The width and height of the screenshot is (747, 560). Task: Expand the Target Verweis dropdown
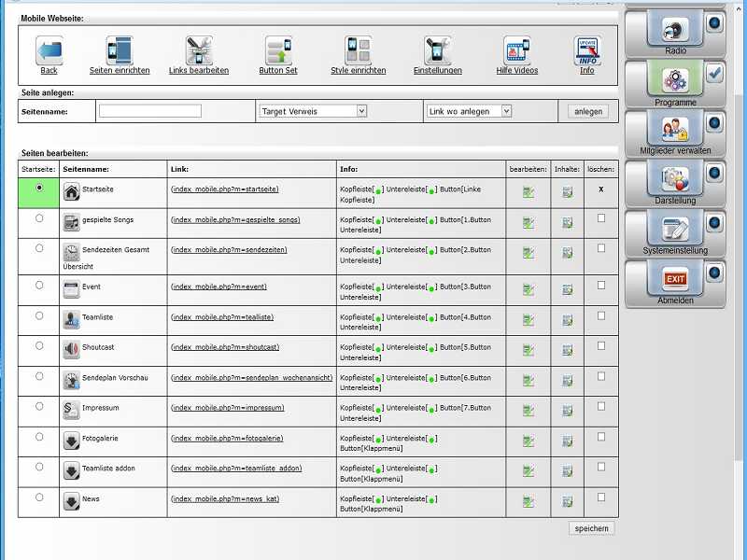click(x=313, y=111)
